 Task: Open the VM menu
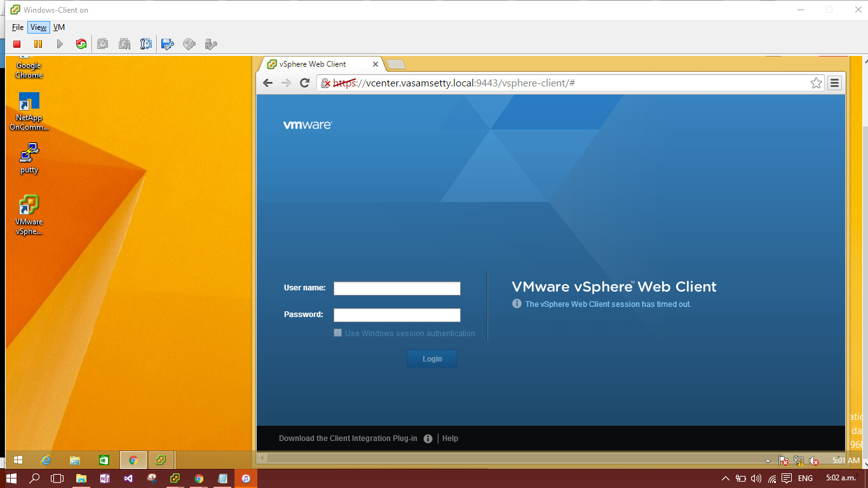58,27
